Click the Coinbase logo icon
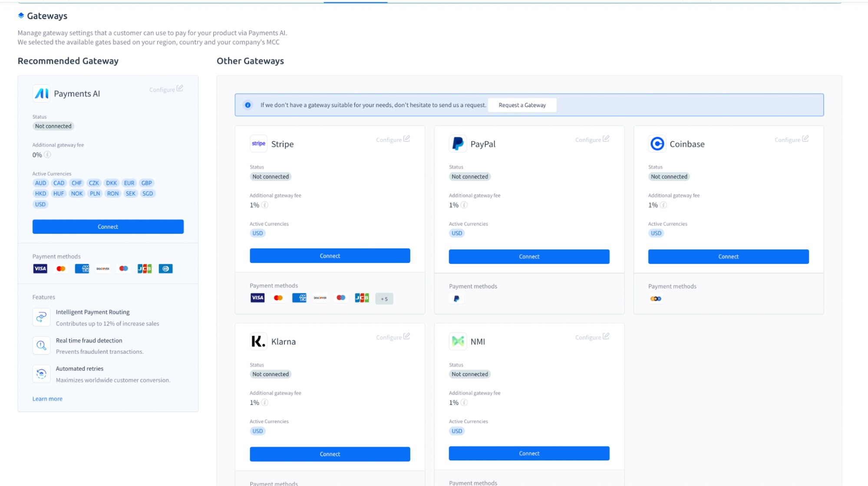868x486 pixels. pos(657,144)
